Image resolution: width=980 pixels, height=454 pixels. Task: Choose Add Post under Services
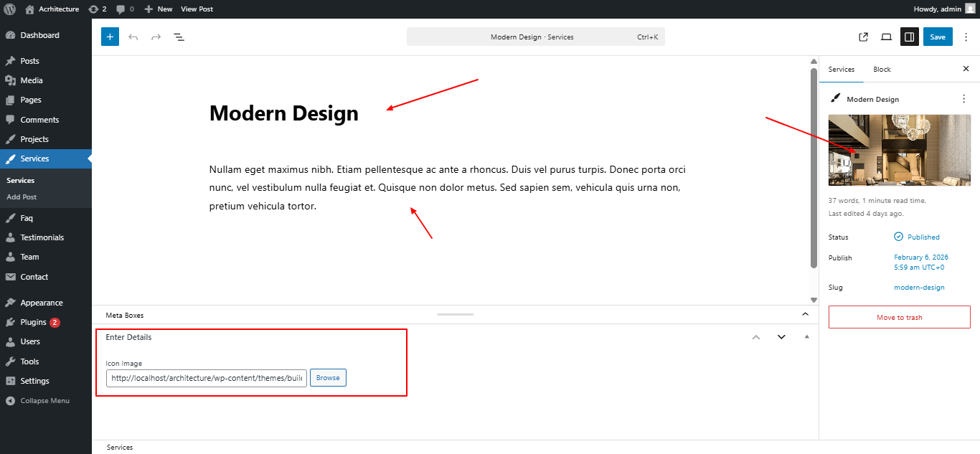[22, 197]
